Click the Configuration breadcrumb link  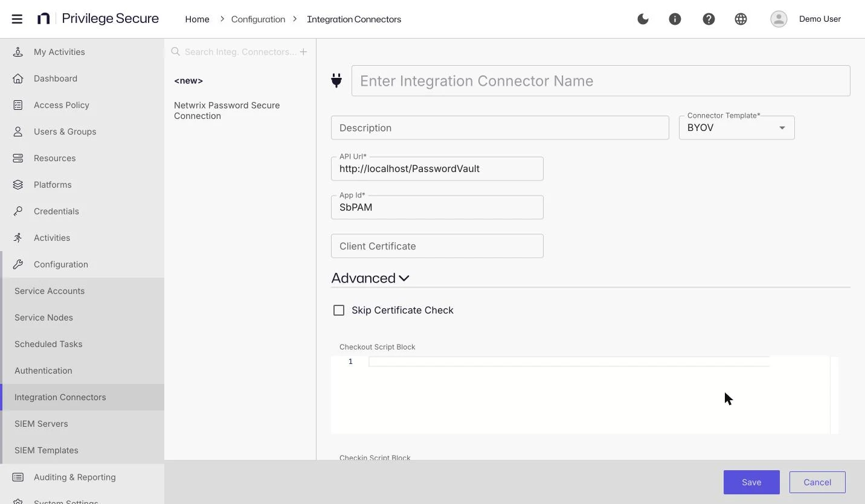coord(258,19)
